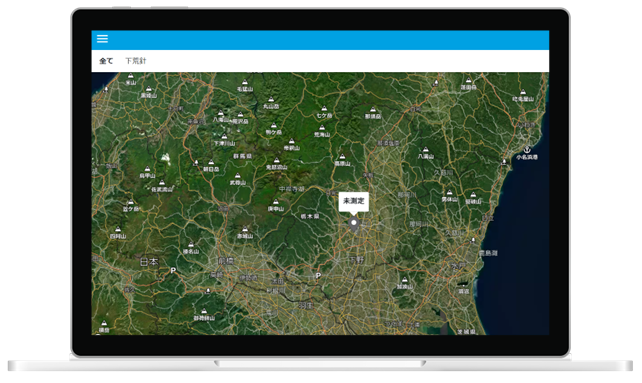Switch to the 下荒針 tab

point(136,61)
